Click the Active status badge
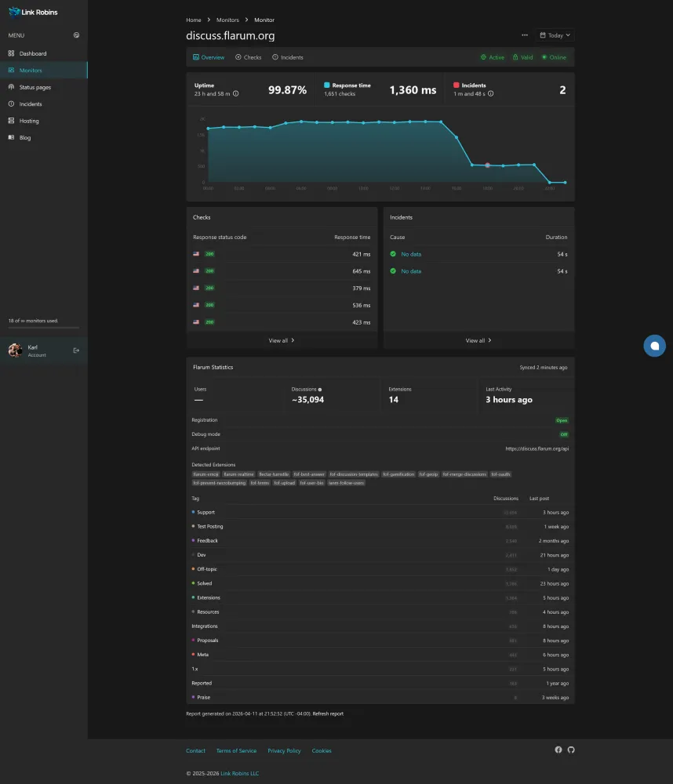The height and width of the screenshot is (784, 673). [493, 57]
